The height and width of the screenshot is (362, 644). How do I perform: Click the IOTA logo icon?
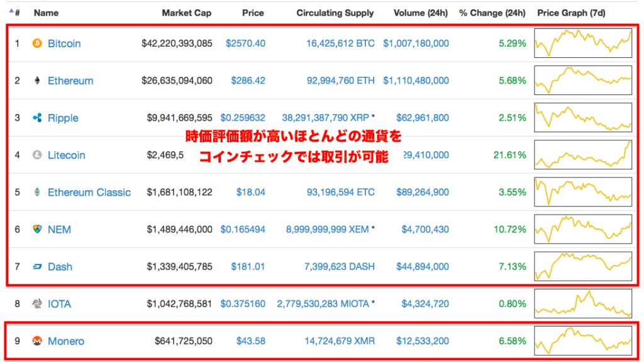coord(37,304)
